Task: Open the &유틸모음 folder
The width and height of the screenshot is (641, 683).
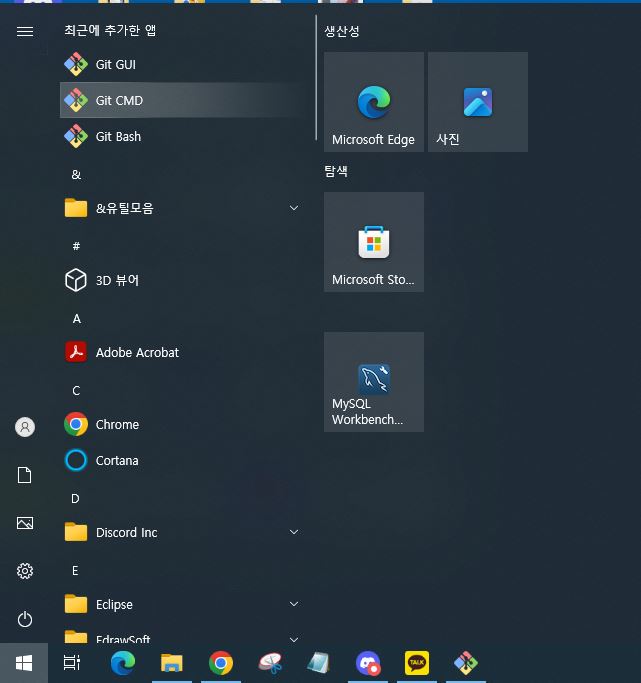Action: point(183,208)
